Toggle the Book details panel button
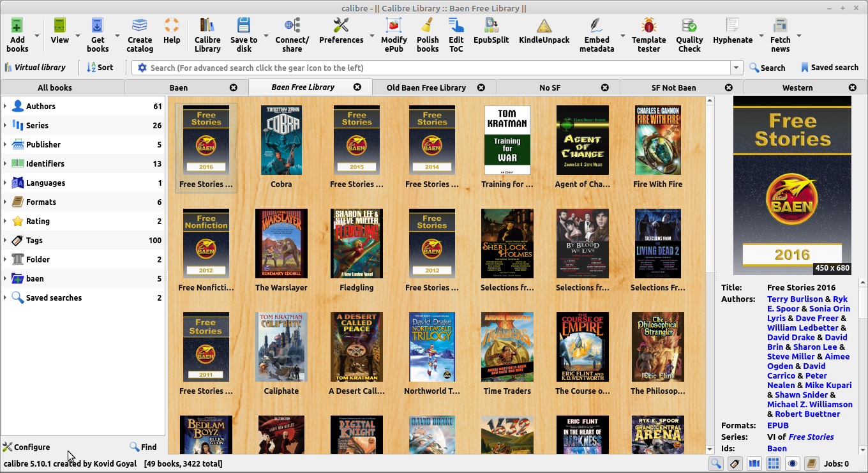The height and width of the screenshot is (473, 868). [x=811, y=464]
